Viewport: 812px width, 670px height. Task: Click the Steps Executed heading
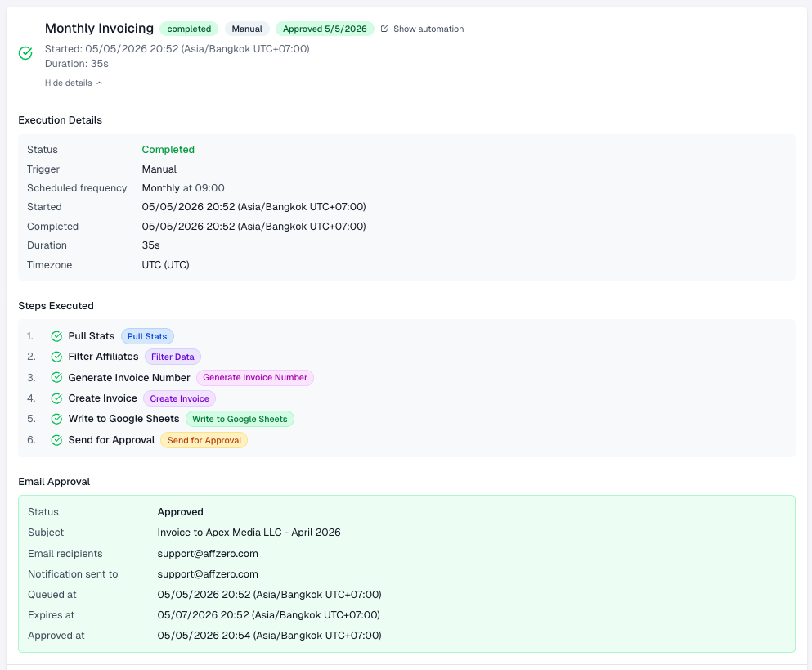point(56,306)
